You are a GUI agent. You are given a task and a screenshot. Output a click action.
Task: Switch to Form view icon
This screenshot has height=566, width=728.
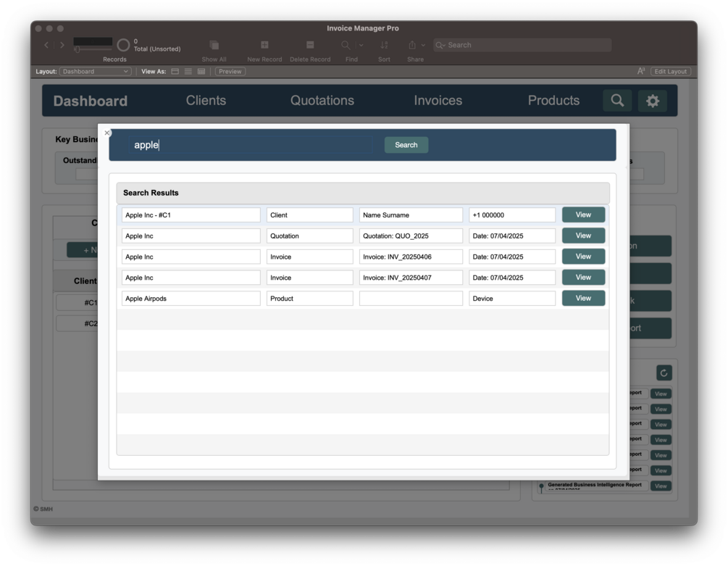(175, 72)
